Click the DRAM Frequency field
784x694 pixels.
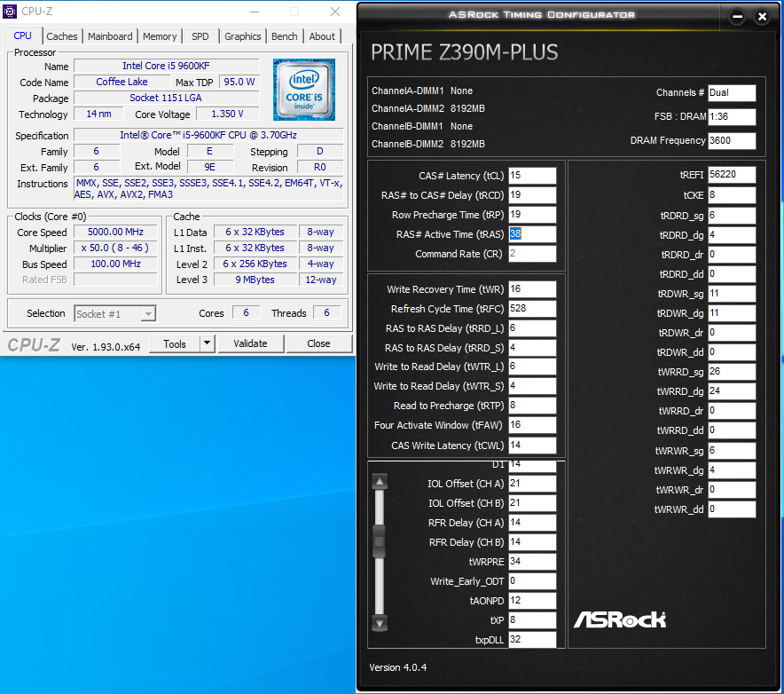tap(732, 141)
